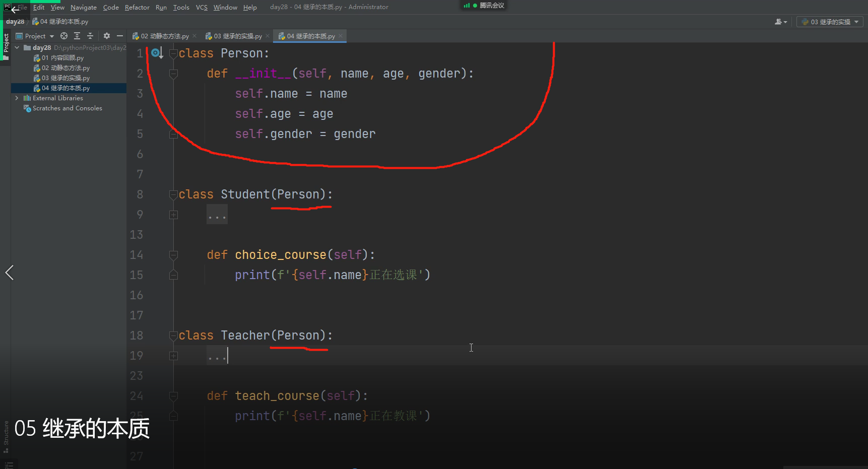
Task: Open the Project view dropdown
Action: pos(35,36)
